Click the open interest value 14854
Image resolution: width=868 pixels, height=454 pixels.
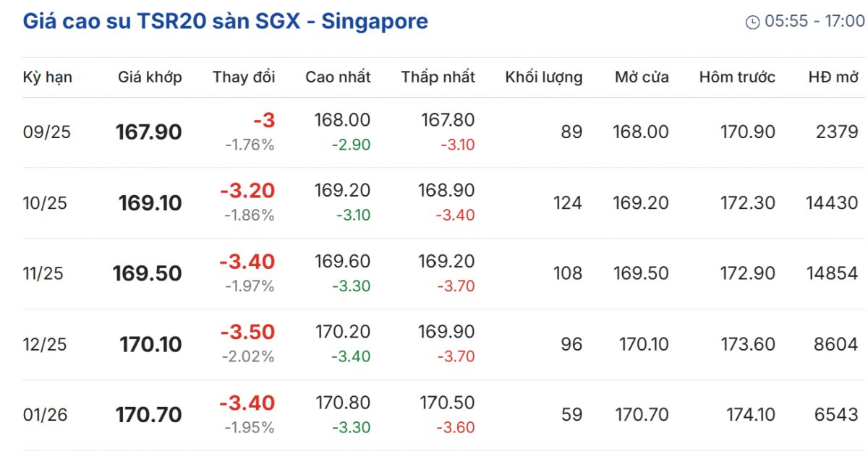(832, 274)
